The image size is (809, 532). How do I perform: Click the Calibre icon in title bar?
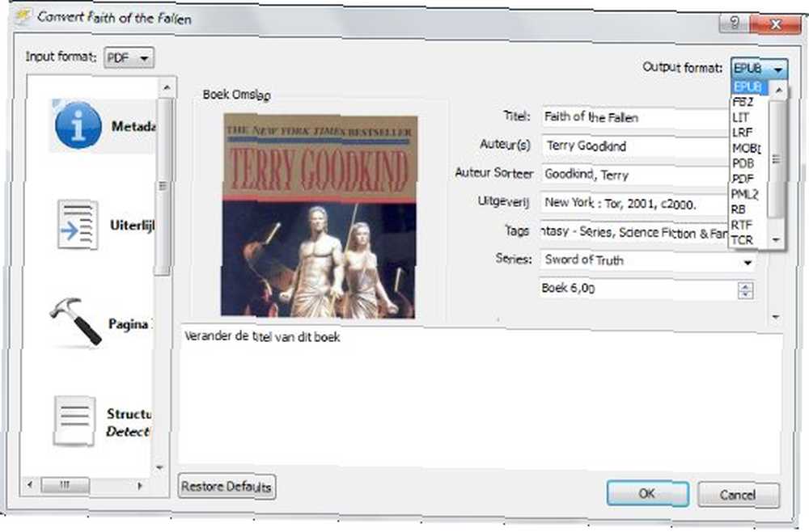pyautogui.click(x=22, y=16)
